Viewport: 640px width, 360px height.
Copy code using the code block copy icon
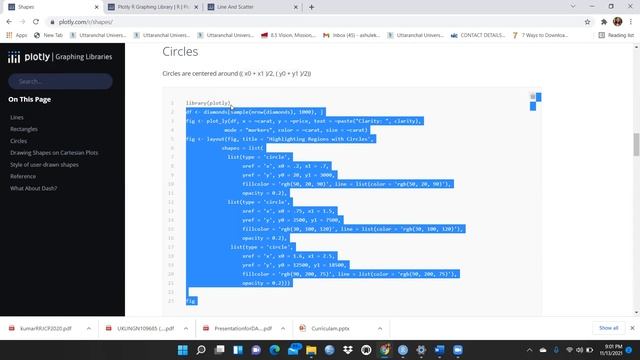(533, 96)
